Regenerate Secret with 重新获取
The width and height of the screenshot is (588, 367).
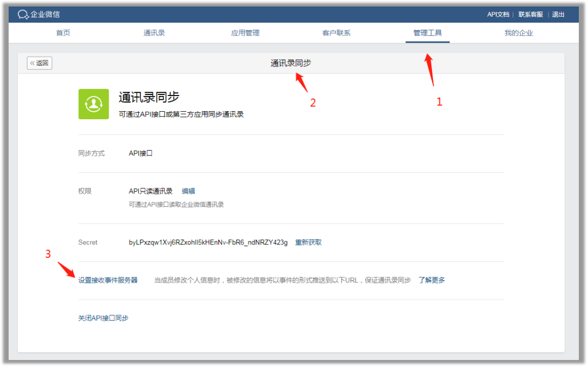308,242
